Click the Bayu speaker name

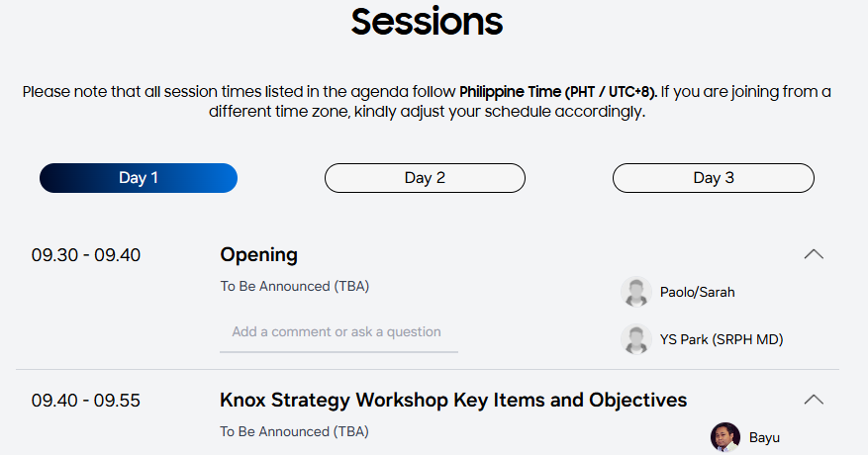(765, 437)
